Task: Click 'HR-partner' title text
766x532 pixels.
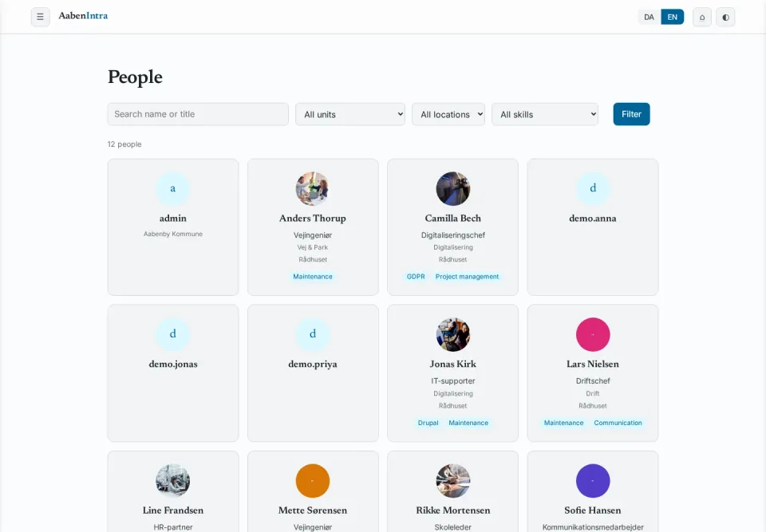Action: click(173, 527)
